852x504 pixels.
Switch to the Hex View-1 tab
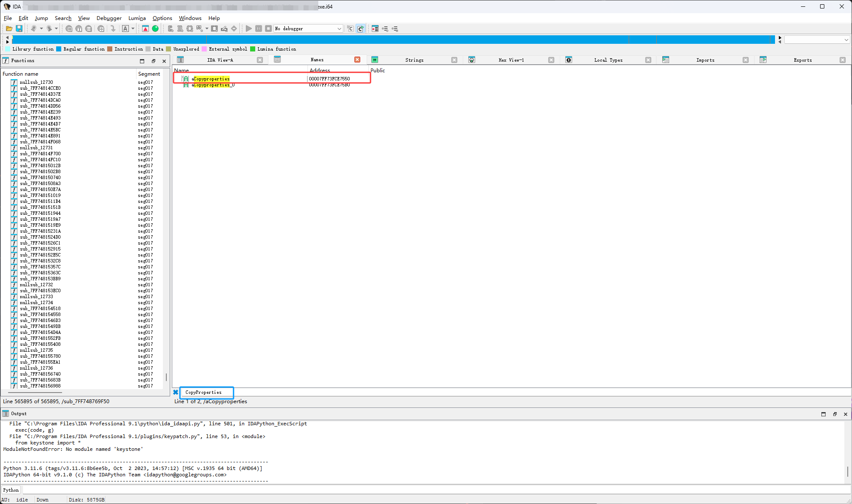coord(511,60)
